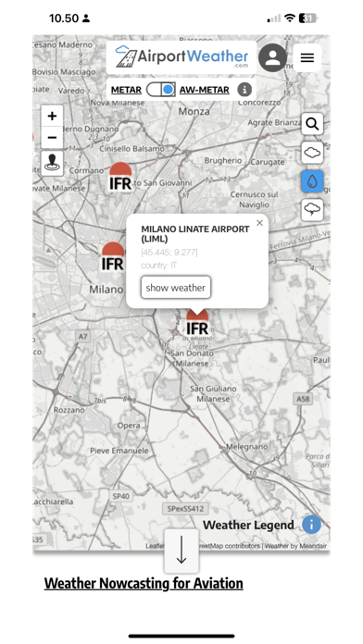This screenshot has width=363, height=644.
Task: Click the Weather by Meandair attribution
Action: click(x=295, y=546)
